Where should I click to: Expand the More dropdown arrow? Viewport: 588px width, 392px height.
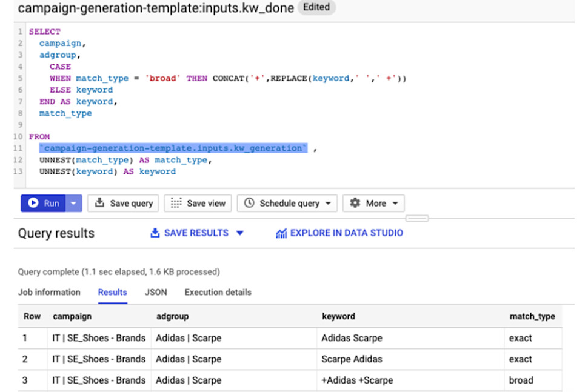[x=395, y=204]
